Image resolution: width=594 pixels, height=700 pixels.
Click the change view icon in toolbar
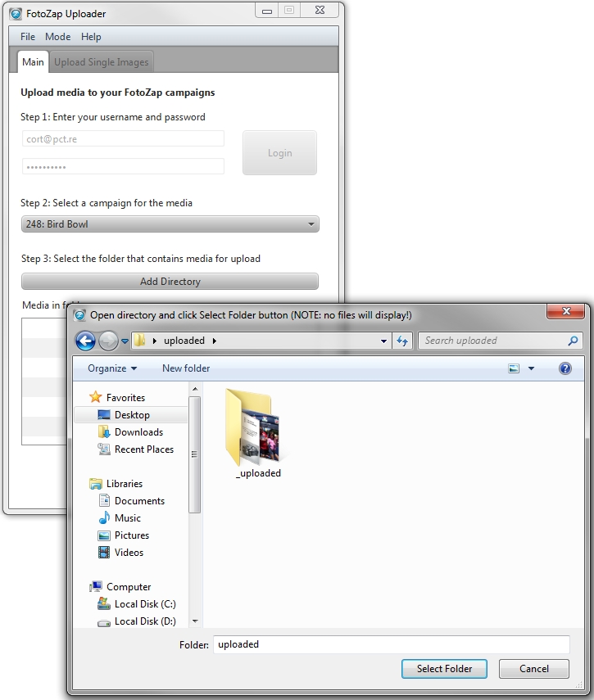click(x=514, y=368)
